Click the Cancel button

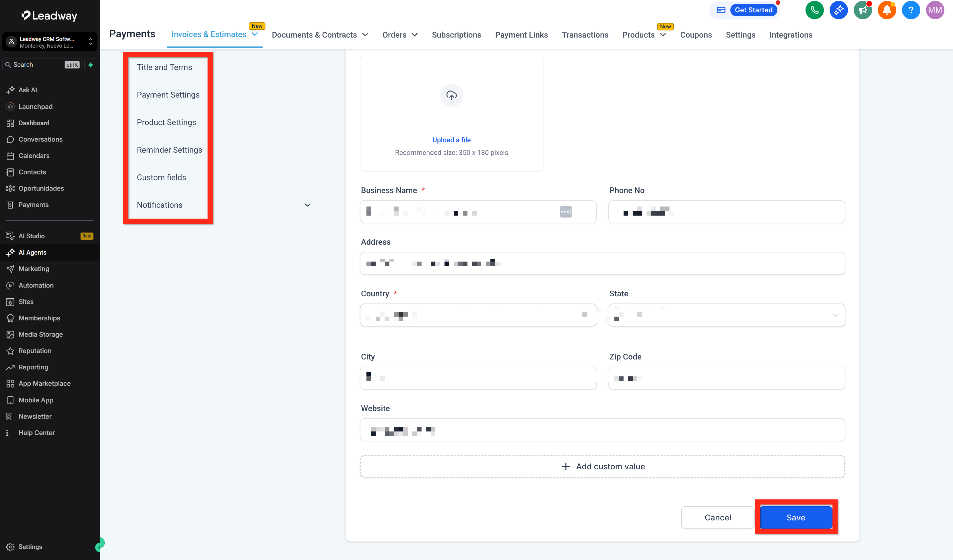tap(717, 518)
